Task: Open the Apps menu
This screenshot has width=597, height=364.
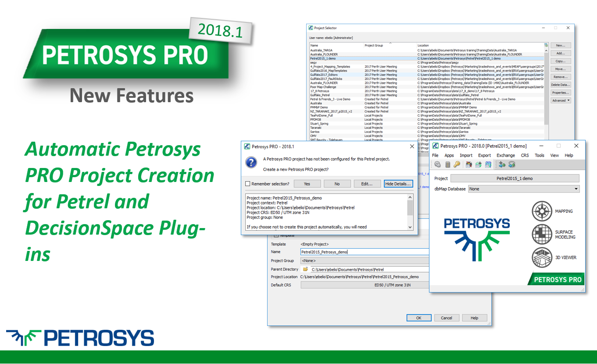Action: (x=449, y=155)
